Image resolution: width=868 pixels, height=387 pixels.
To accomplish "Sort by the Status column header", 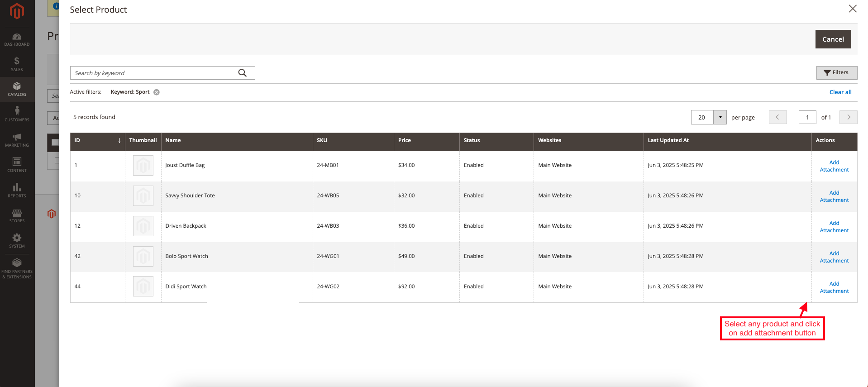I will [496, 141].
